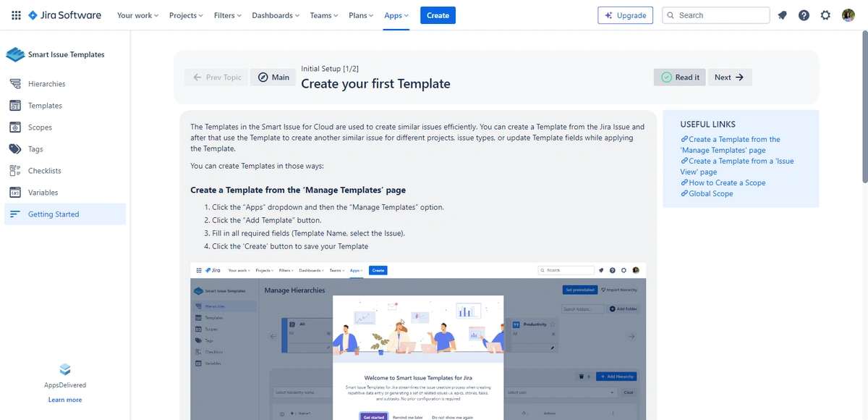The width and height of the screenshot is (868, 420).
Task: Open Tags in the sidebar
Action: pos(65,149)
